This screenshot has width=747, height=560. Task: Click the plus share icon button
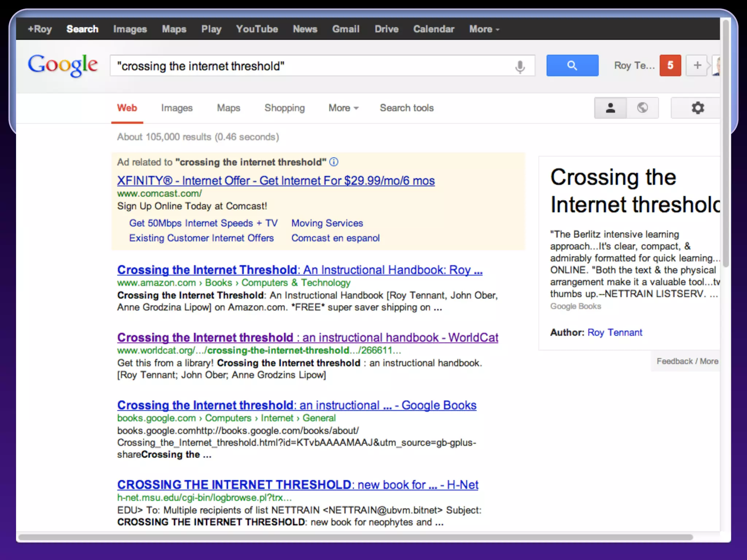click(x=697, y=66)
